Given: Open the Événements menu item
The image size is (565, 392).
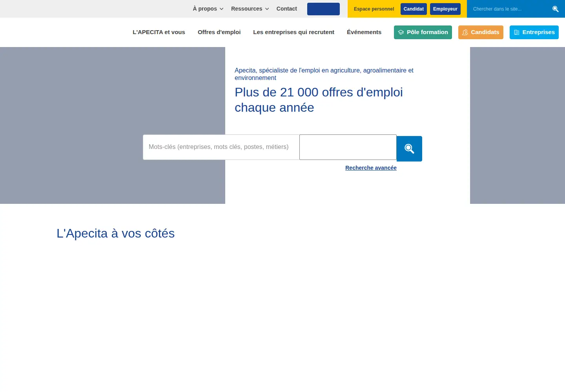Looking at the screenshot, I should pos(364,32).
